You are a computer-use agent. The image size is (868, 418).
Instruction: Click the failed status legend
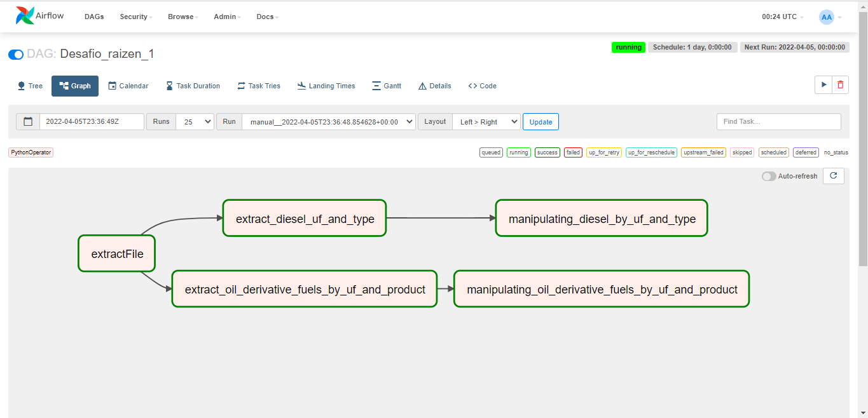(573, 152)
